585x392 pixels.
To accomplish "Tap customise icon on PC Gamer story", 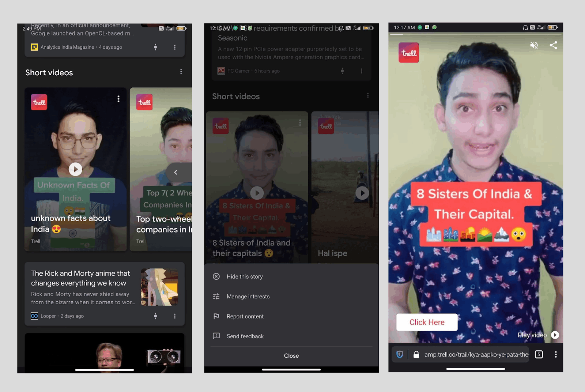I will click(342, 71).
